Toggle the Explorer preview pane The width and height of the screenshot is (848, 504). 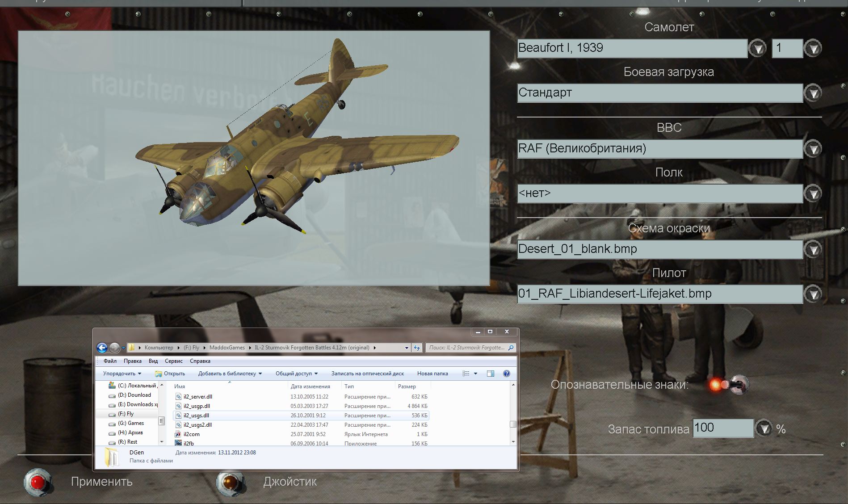(x=491, y=374)
